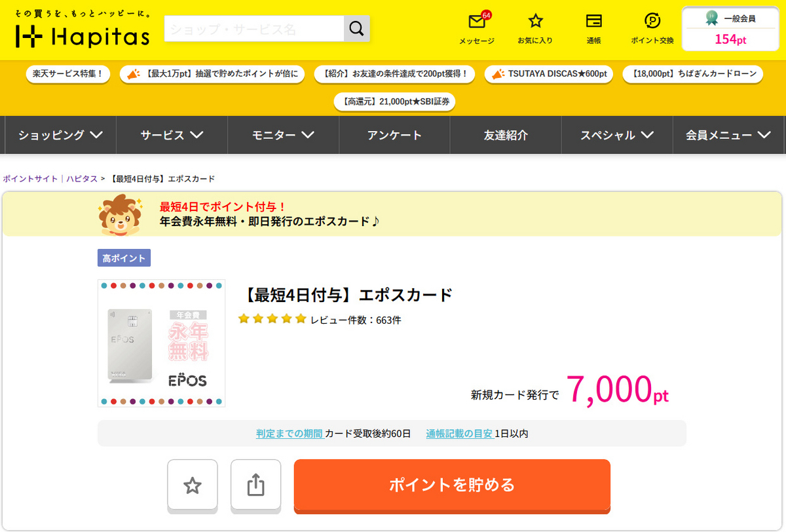Focus the ショップ・サービス名 search field

click(x=254, y=29)
